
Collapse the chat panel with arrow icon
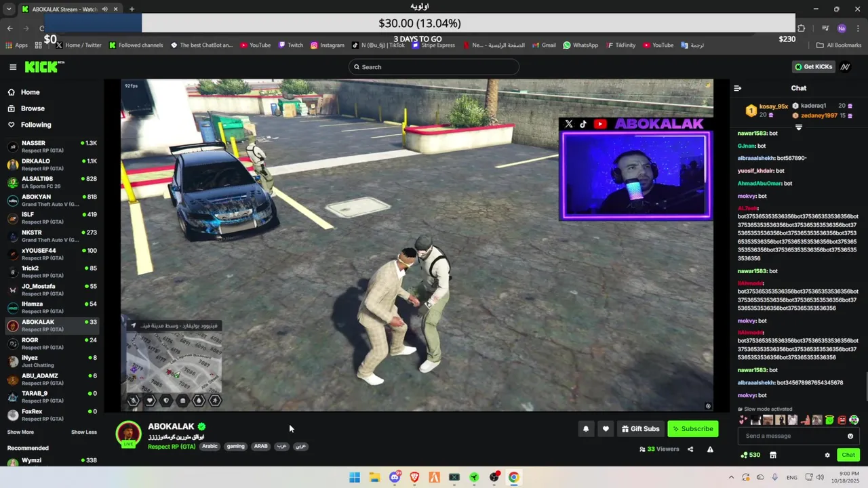point(738,88)
